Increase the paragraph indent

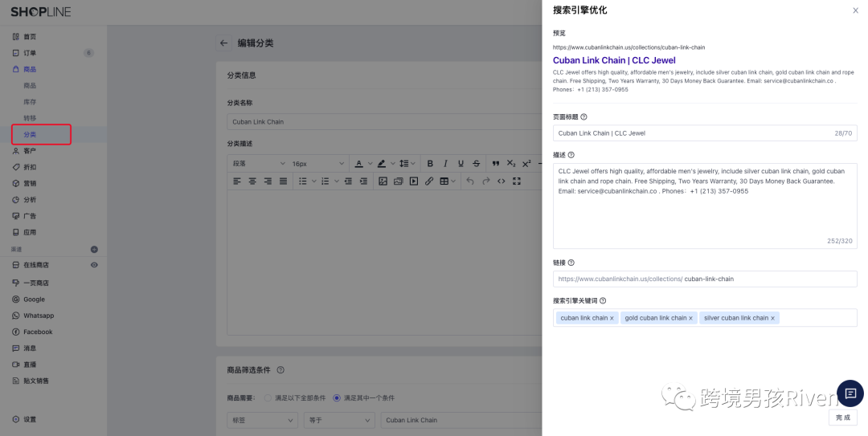364,181
